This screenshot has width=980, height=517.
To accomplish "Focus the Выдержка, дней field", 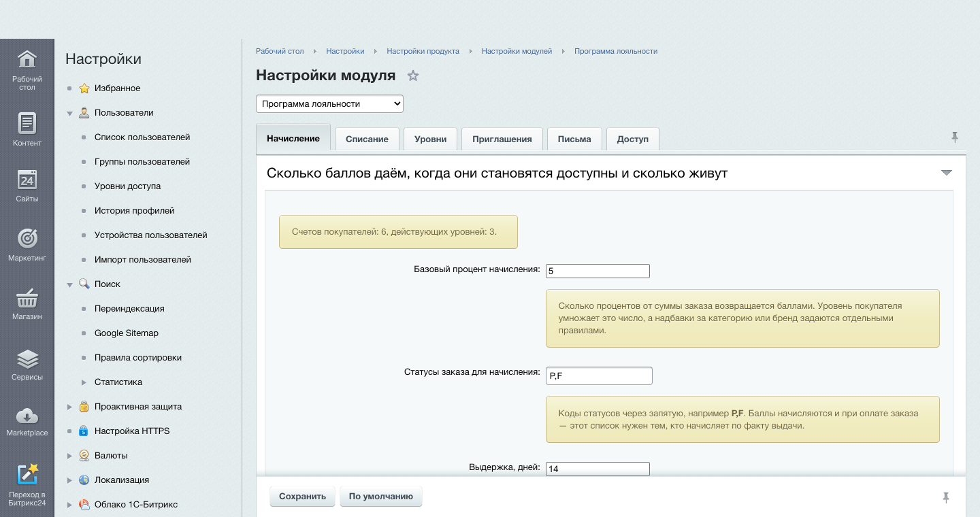I will click(x=598, y=469).
